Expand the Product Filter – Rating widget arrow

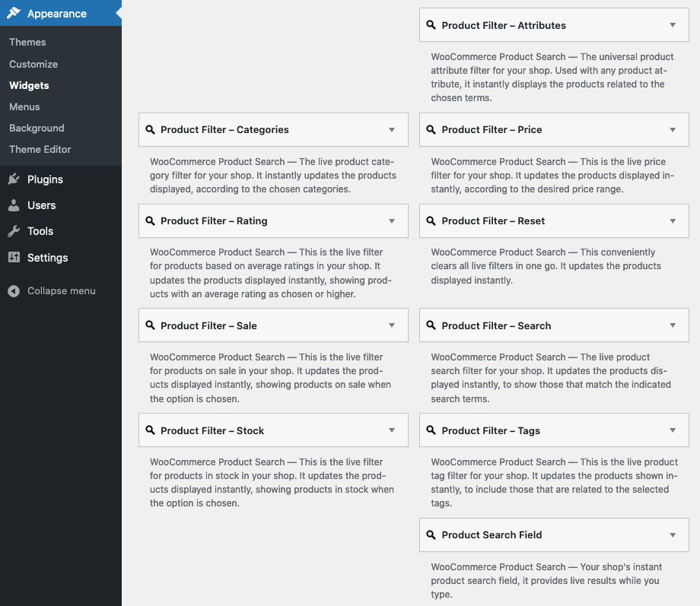[392, 221]
